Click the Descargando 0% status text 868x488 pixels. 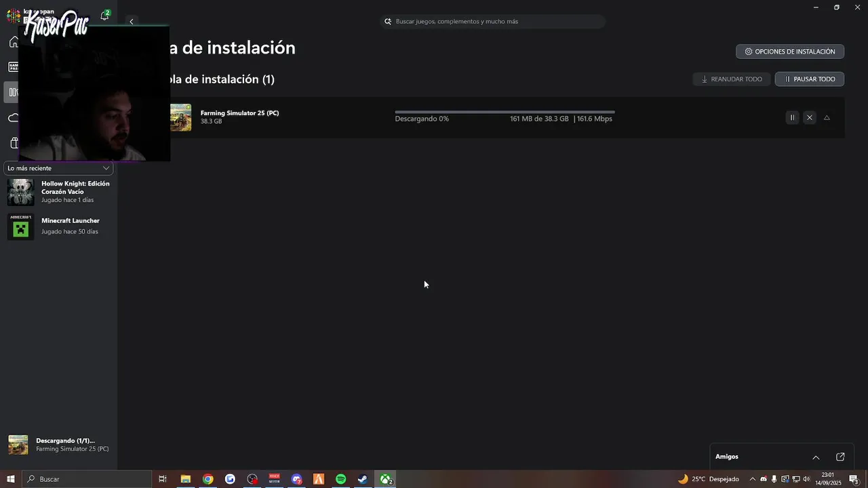pyautogui.click(x=422, y=119)
